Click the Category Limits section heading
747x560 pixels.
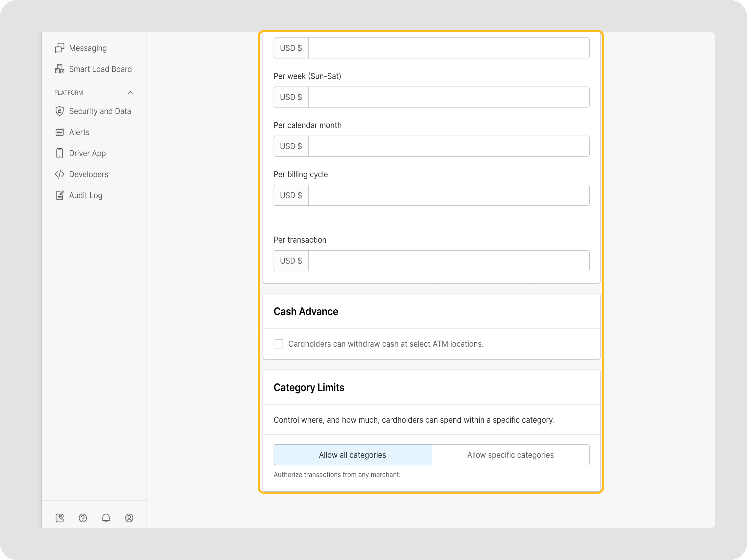(309, 387)
